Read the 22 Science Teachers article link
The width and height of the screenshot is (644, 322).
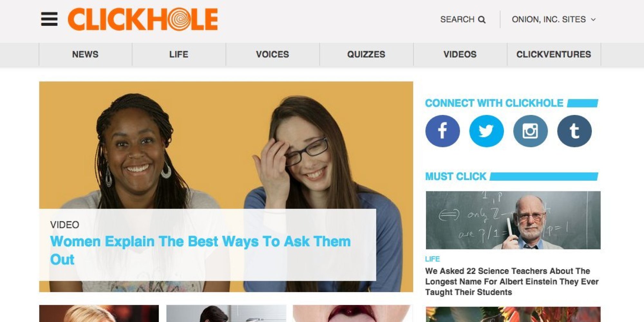click(x=512, y=281)
